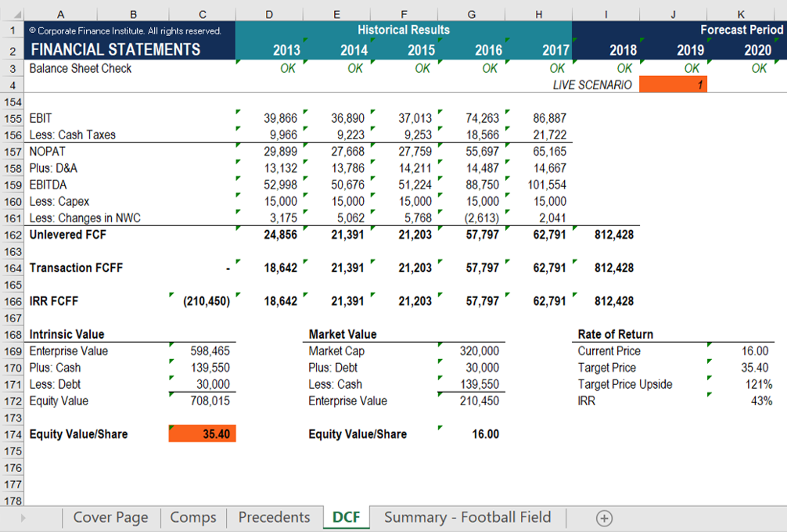Click column D header to select the column
This screenshot has height=532, width=787.
pos(268,13)
